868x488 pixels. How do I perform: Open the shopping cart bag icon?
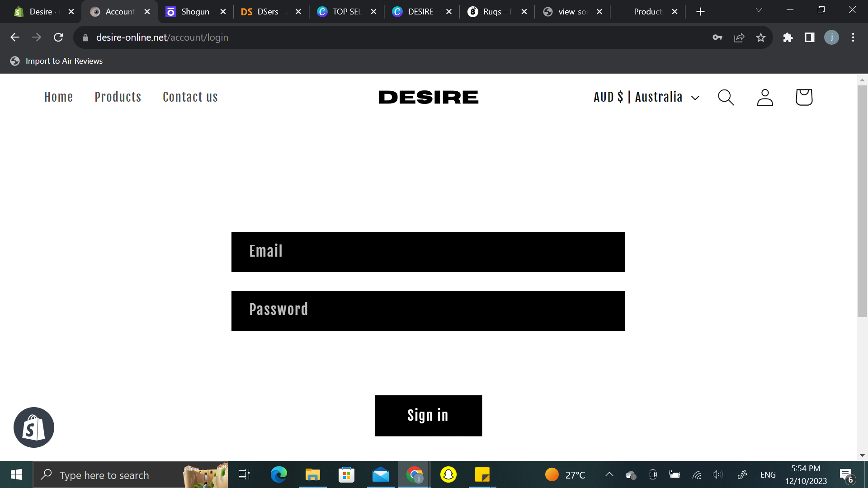[804, 97]
